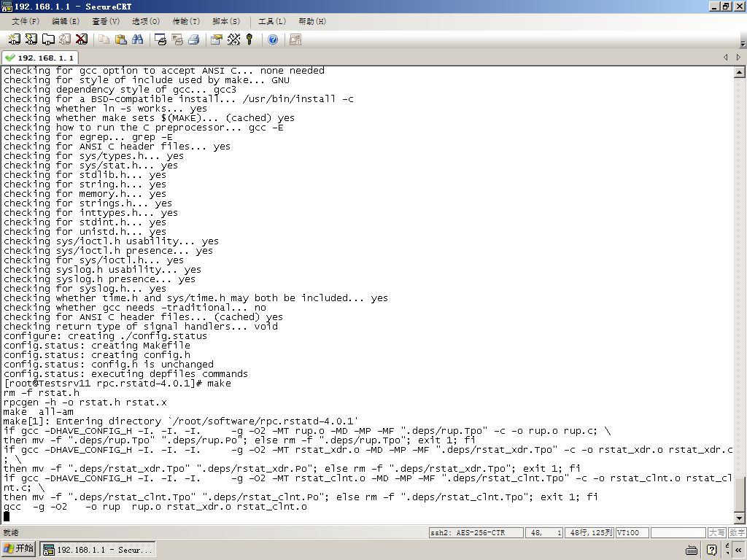Click the Connect toolbar icon
Image resolution: width=747 pixels, height=560 pixels.
tap(15, 39)
